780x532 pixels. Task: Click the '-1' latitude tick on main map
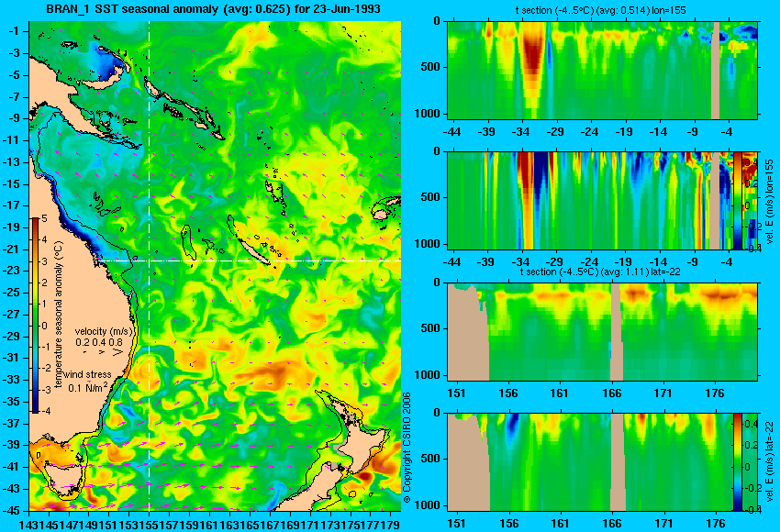tap(16, 31)
